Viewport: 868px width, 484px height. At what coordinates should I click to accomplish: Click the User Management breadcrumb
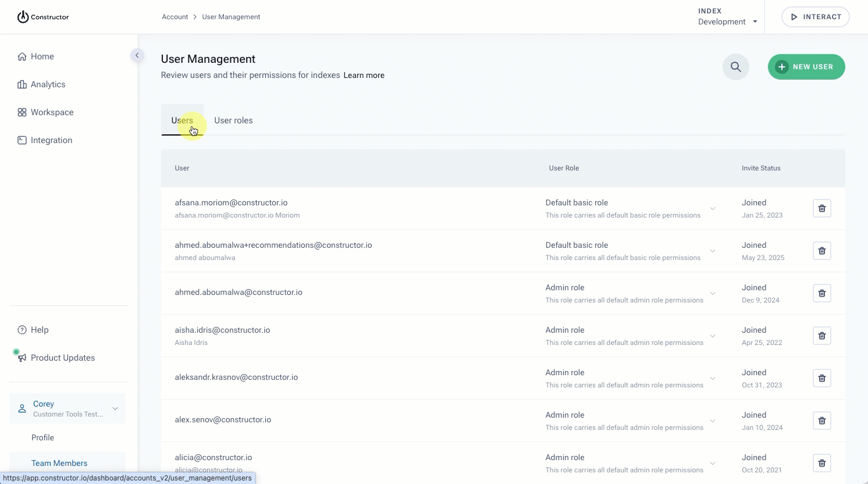[231, 17]
